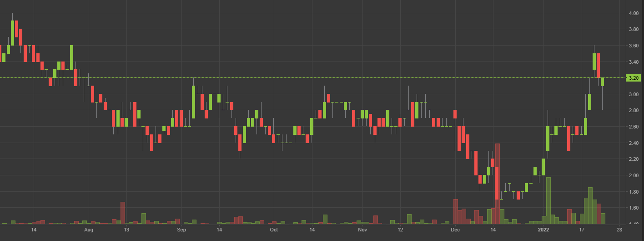Select the Aug label on the date axis
Screen dimensions: 644x241
tap(89, 230)
